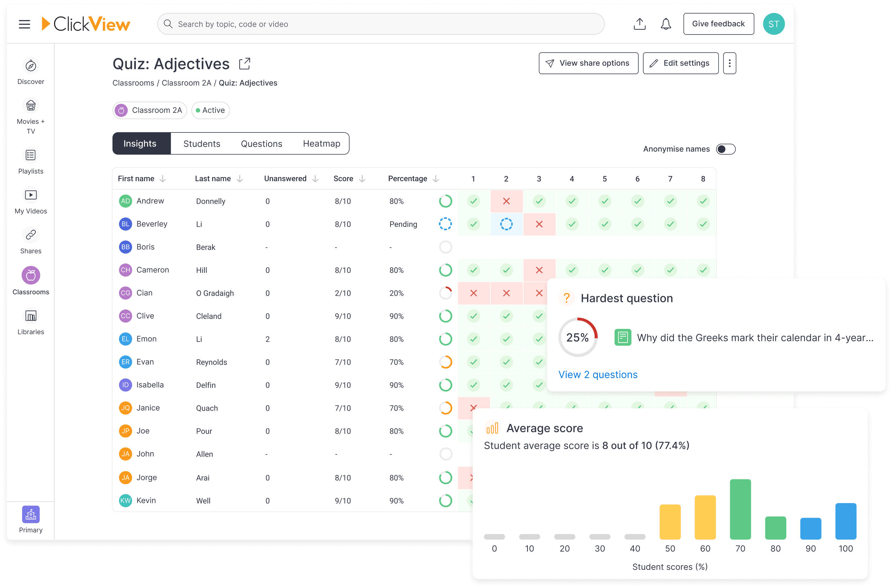Open the notifications bell

pyautogui.click(x=666, y=24)
